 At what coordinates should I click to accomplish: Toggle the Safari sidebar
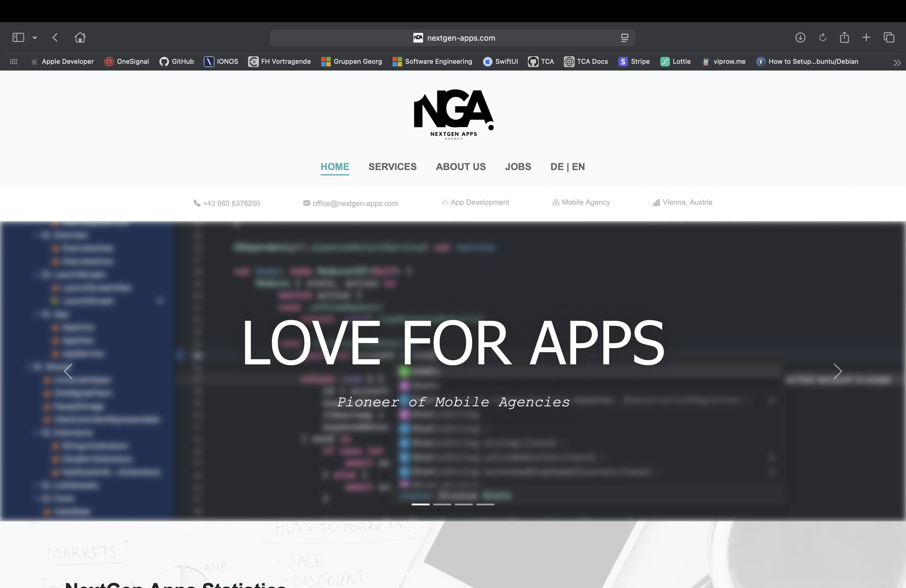[18, 37]
